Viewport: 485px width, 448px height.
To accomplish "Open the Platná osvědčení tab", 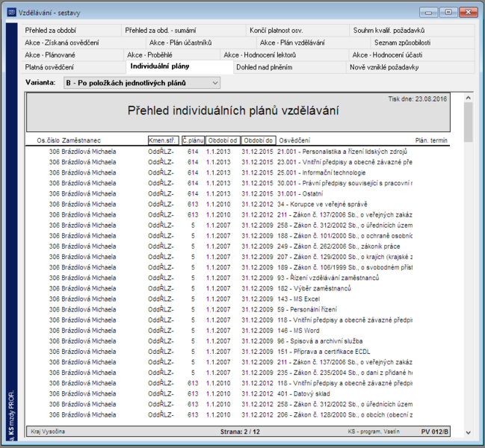I will point(74,67).
